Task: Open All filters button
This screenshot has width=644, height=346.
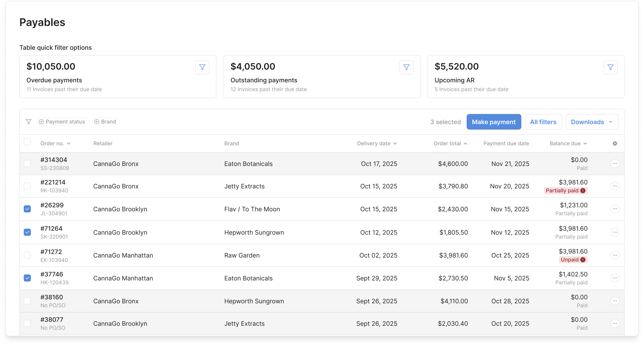Action: click(543, 122)
